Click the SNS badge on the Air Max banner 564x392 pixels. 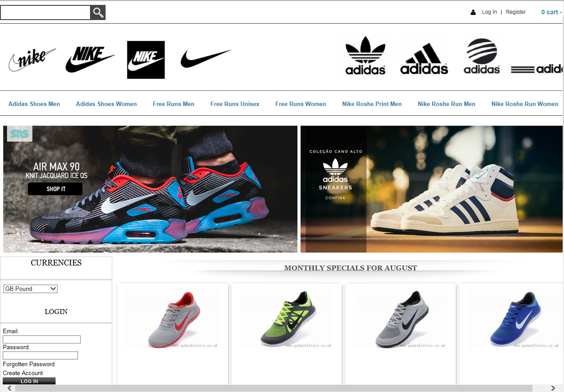(20, 134)
